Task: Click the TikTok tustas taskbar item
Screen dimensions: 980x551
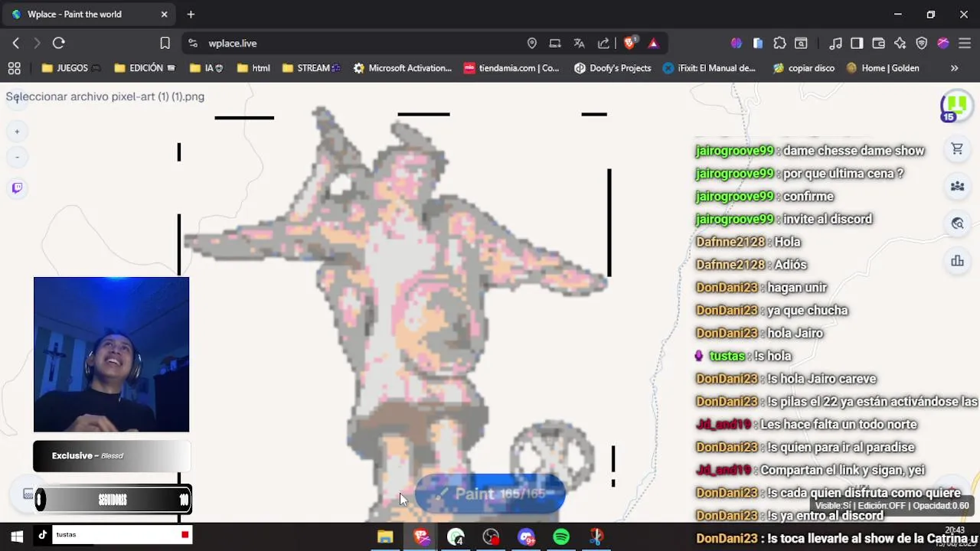Action: [x=113, y=535]
